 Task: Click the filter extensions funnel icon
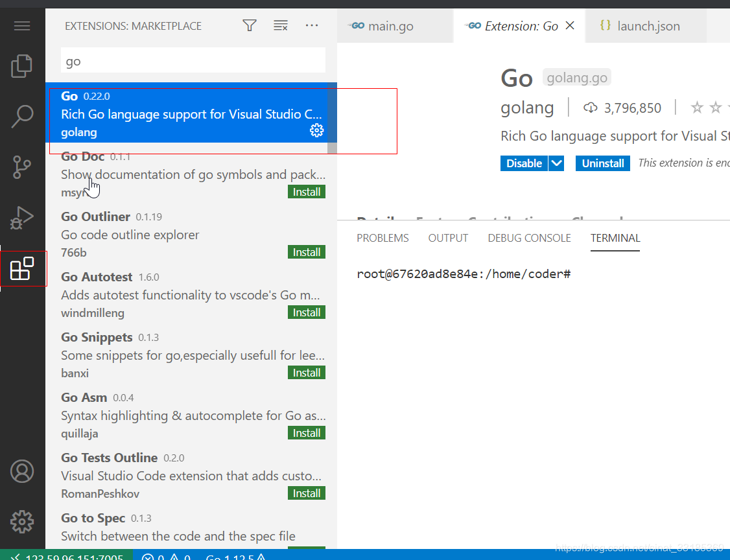pos(249,25)
